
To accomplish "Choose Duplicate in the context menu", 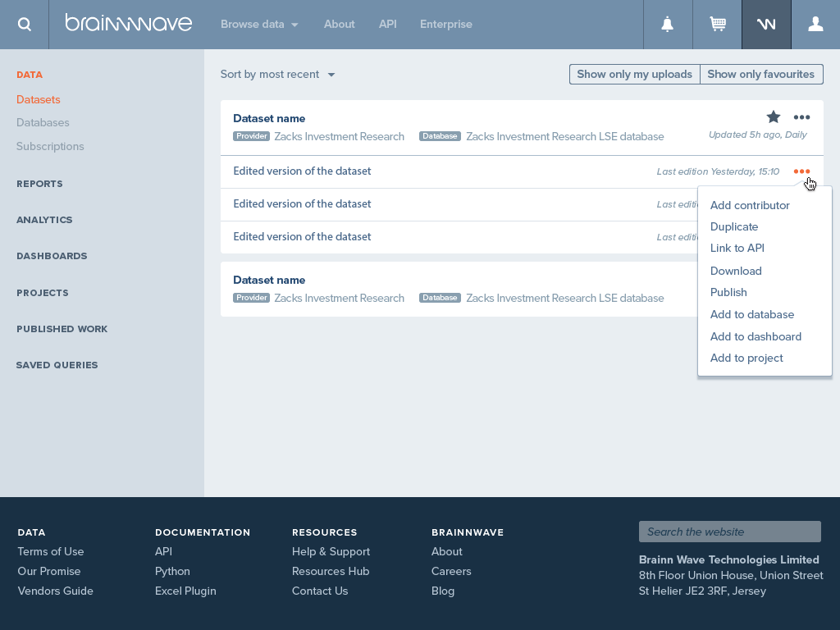I will coord(734,226).
